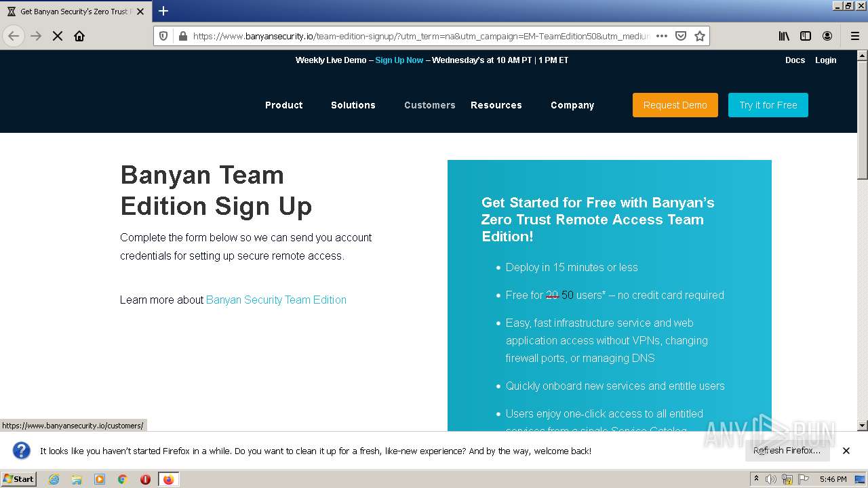This screenshot has height=488, width=868.
Task: Click the browser Back arrow button
Action: (14, 36)
